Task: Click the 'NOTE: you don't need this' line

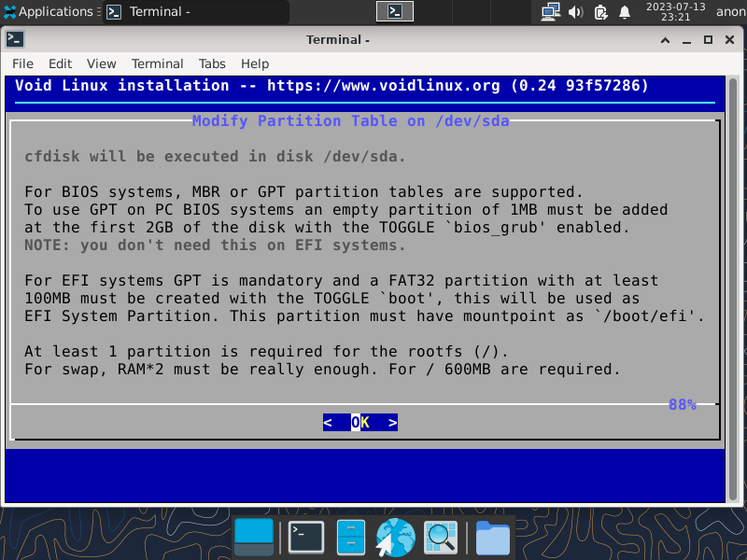Action: tap(215, 245)
